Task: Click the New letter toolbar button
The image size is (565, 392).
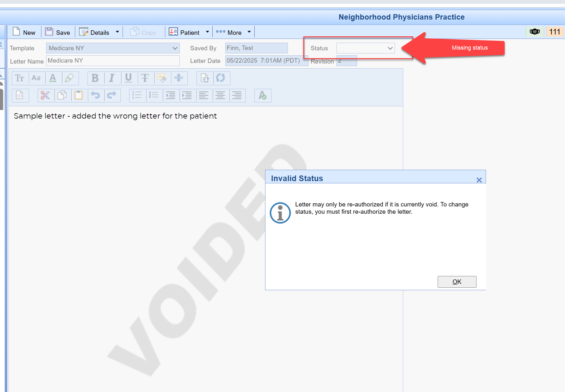Action: [24, 32]
